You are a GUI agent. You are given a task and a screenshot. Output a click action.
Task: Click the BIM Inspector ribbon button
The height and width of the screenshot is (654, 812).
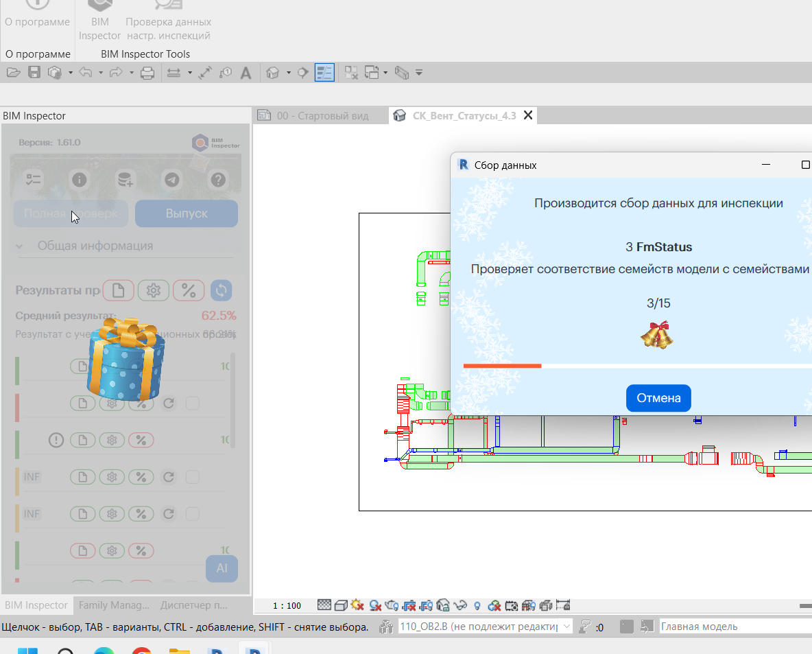pyautogui.click(x=99, y=22)
